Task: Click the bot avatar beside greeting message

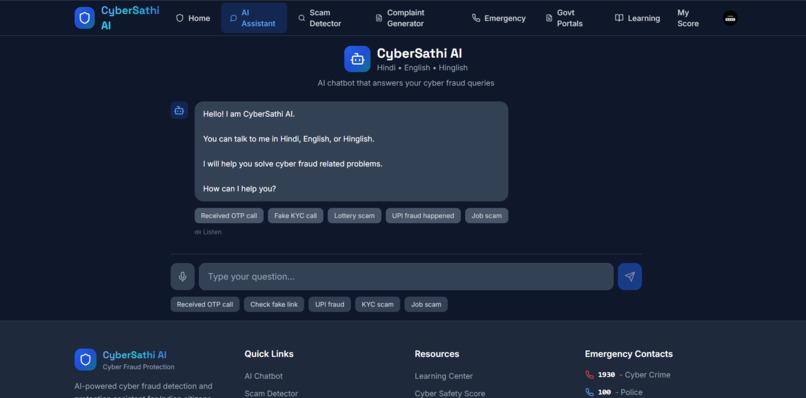Action: [x=179, y=110]
